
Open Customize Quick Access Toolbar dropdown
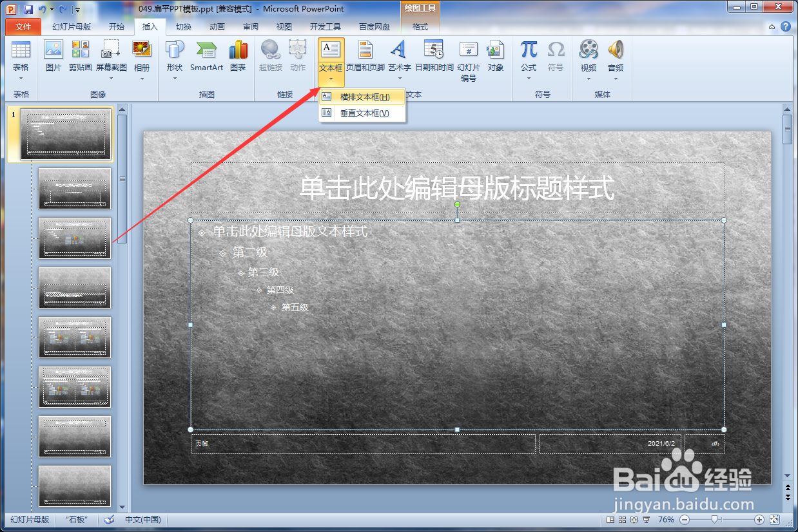click(77, 10)
